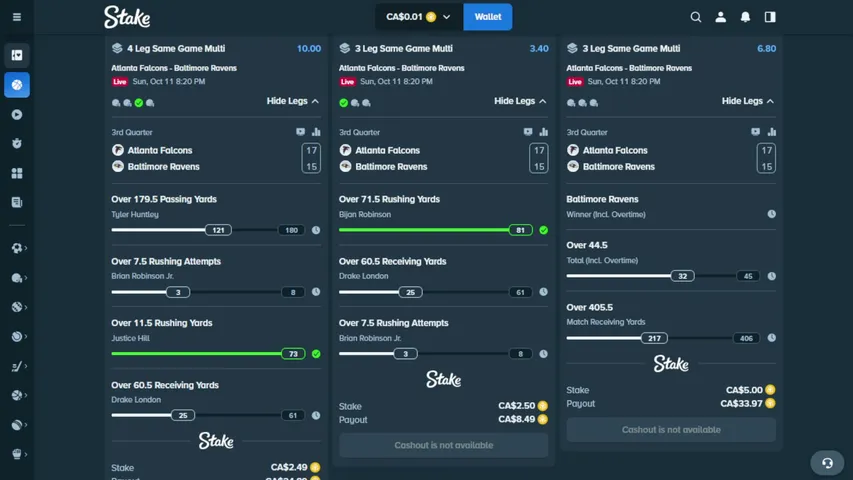Open the user profile icon

click(x=720, y=17)
